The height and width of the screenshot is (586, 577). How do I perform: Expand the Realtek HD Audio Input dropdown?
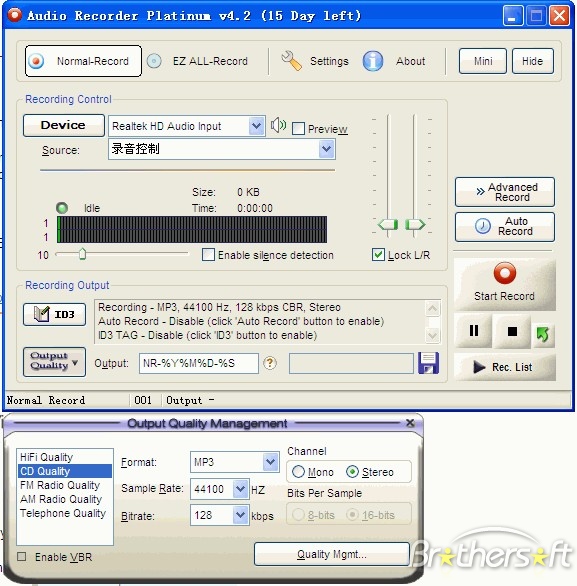[x=256, y=126]
